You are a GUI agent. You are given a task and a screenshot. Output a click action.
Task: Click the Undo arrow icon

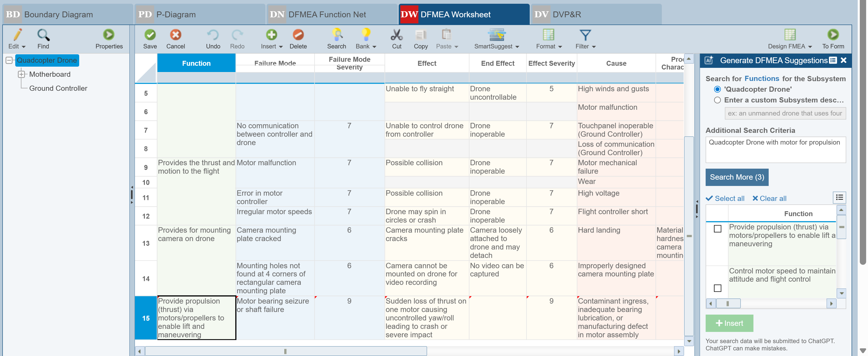click(213, 35)
